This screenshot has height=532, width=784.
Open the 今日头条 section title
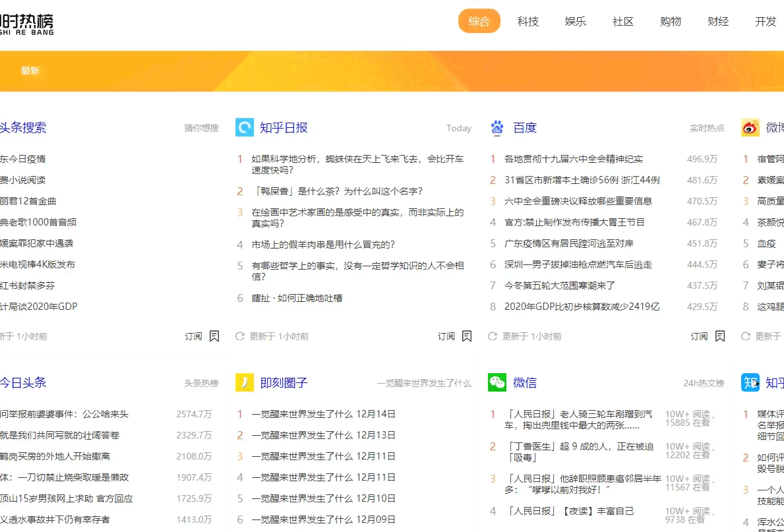point(23,382)
